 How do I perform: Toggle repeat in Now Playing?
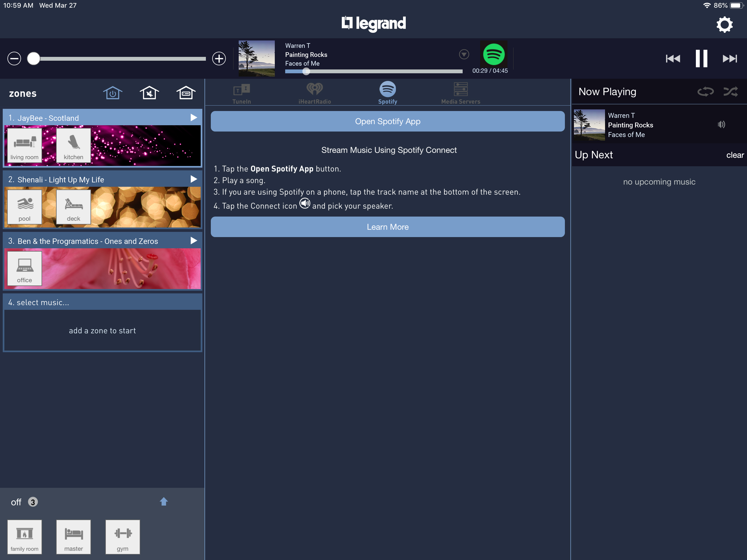coord(705,92)
